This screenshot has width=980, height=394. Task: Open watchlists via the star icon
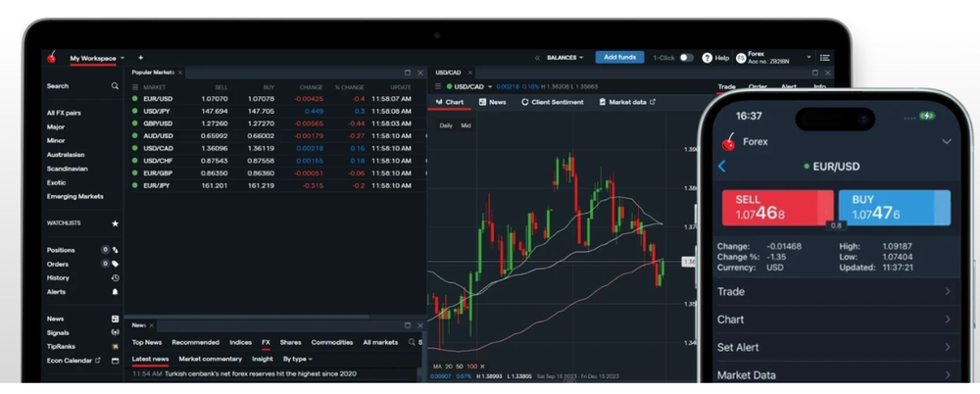coord(115,223)
